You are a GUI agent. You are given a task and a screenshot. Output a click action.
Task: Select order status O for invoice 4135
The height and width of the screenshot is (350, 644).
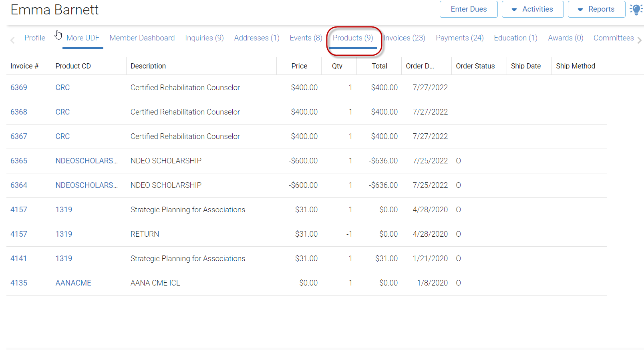coord(459,283)
